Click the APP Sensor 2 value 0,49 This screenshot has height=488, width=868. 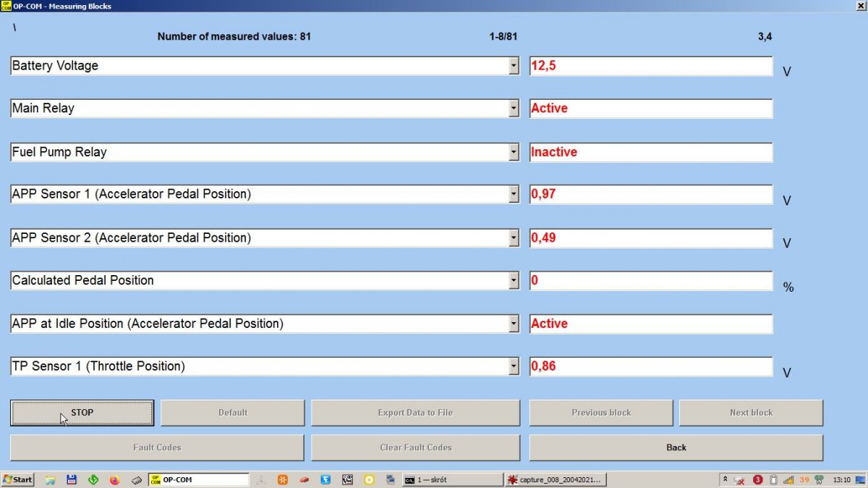tap(651, 237)
